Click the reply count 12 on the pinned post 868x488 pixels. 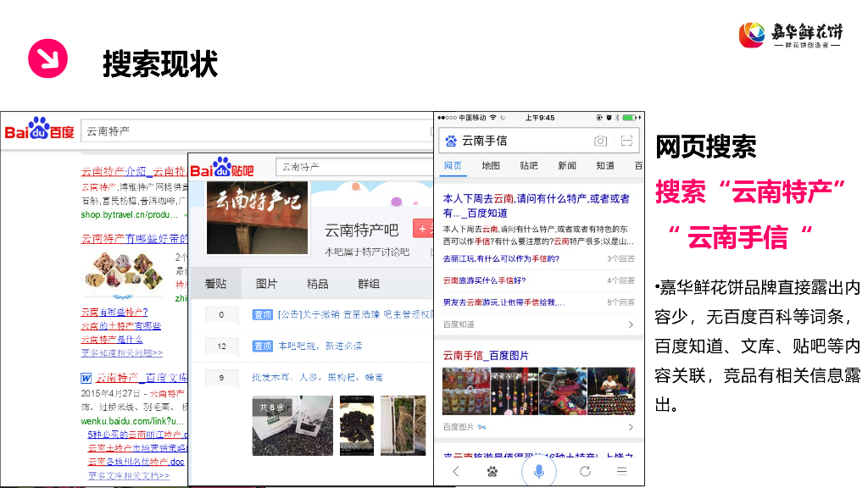(221, 347)
